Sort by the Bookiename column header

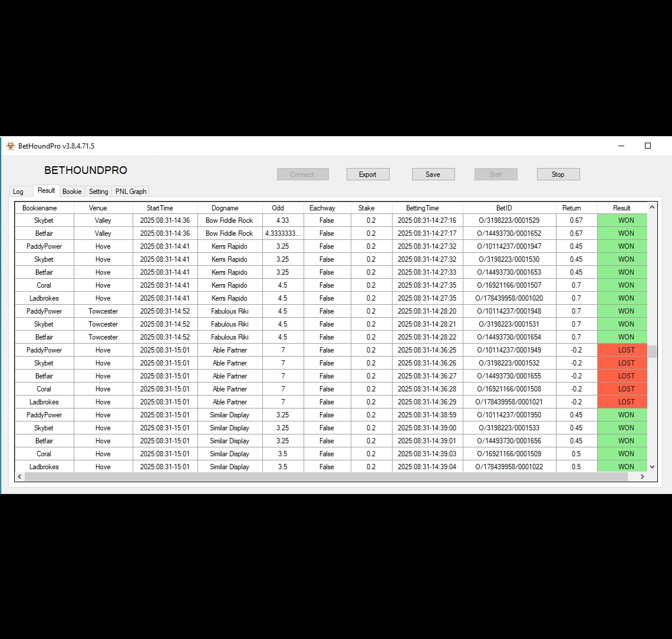tap(39, 208)
